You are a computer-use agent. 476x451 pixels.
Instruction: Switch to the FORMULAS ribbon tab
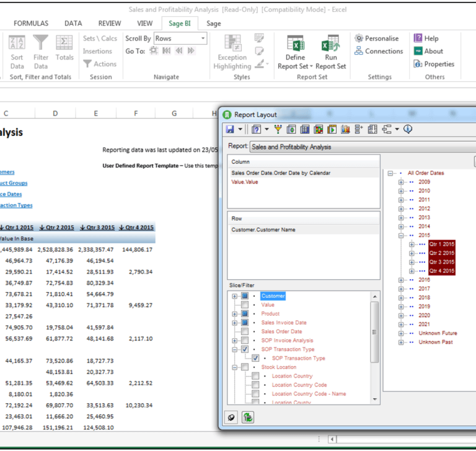click(31, 24)
